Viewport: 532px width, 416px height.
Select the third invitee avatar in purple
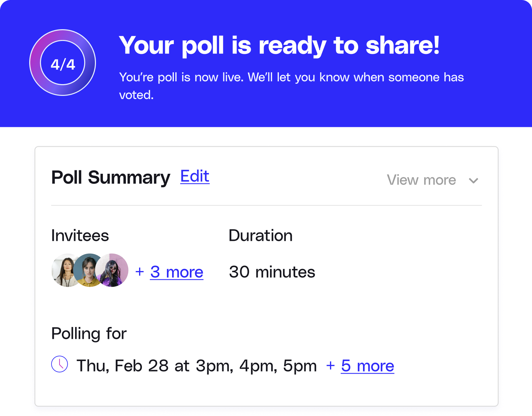pos(113,270)
